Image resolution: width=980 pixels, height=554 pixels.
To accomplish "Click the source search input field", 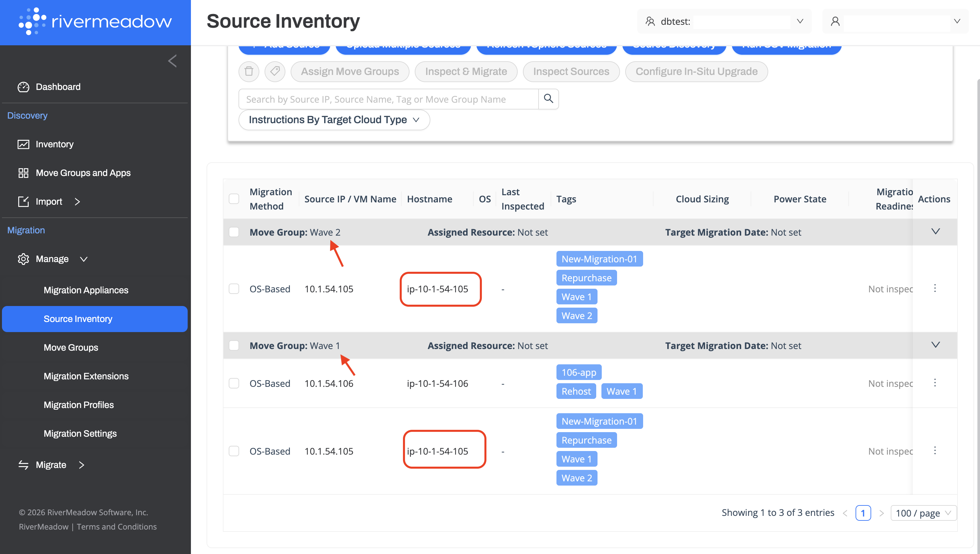I will [x=388, y=99].
